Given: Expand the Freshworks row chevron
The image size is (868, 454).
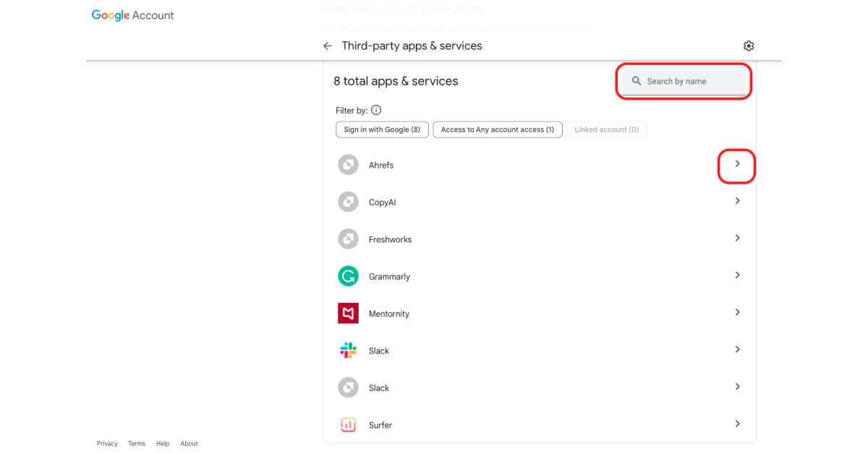Looking at the screenshot, I should click(737, 238).
